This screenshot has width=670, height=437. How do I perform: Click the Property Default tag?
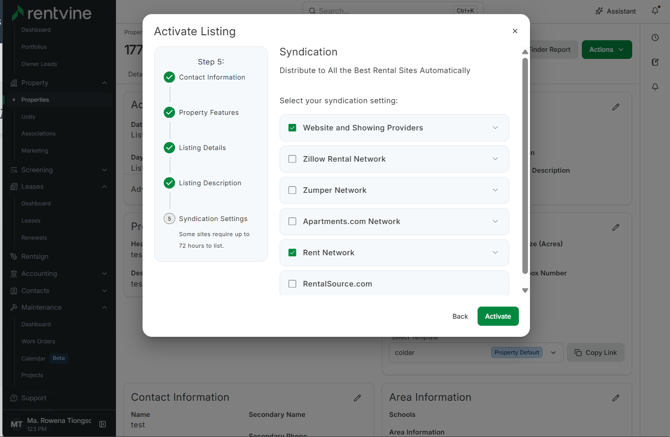[517, 352]
